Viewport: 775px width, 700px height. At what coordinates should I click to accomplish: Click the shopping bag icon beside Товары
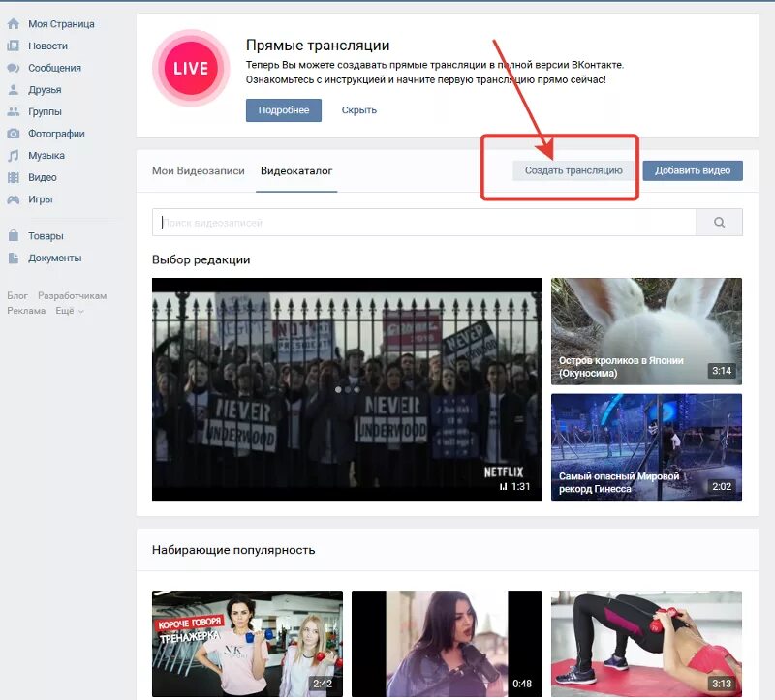tap(14, 235)
